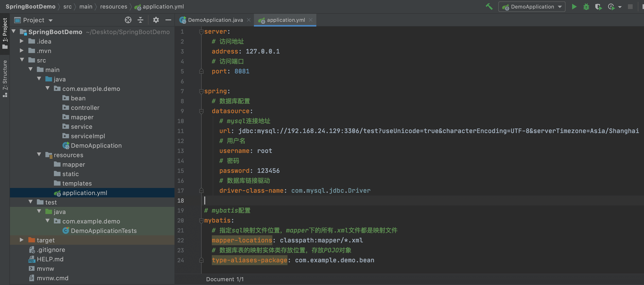
Task: Click the mapper-locations key
Action: pos(242,240)
